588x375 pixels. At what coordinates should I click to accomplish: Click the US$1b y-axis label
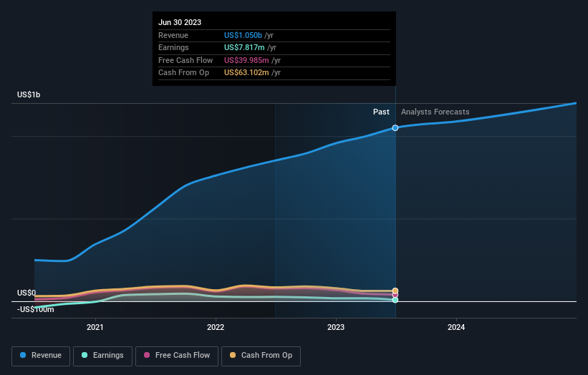click(x=29, y=94)
